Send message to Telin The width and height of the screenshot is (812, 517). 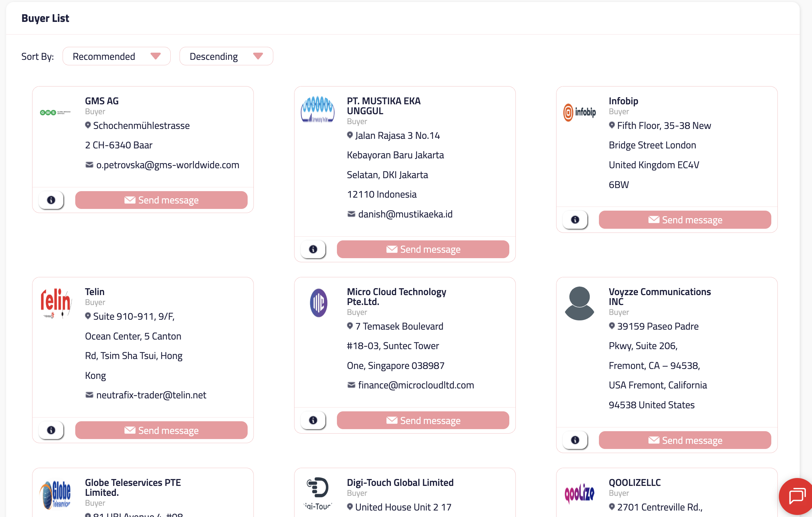pyautogui.click(x=161, y=430)
